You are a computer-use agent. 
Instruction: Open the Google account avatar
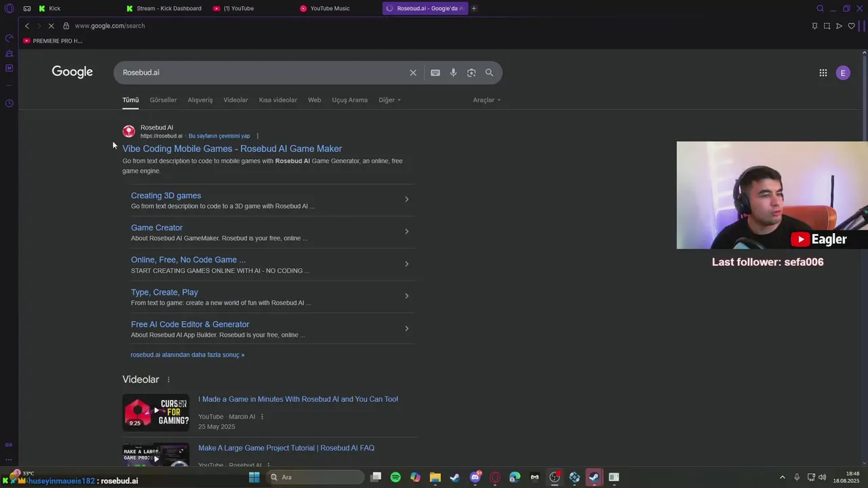click(x=843, y=73)
